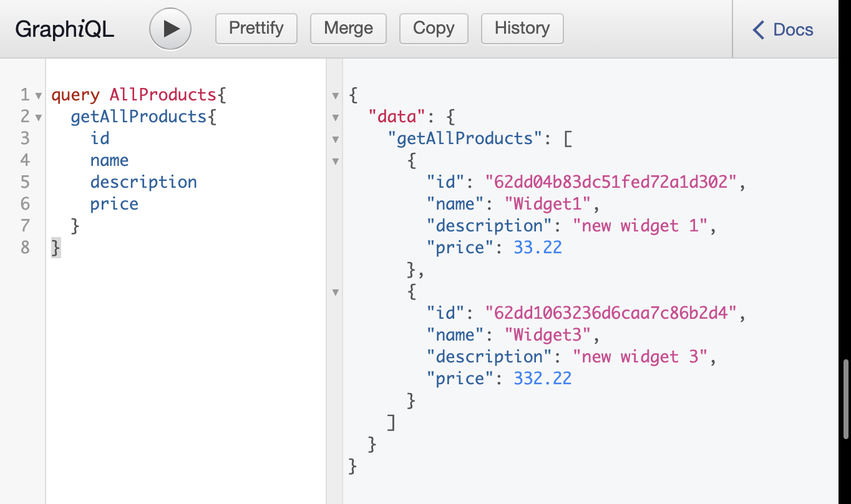The image size is (851, 504).
Task: Click the "Widget1" name value
Action: point(547,204)
